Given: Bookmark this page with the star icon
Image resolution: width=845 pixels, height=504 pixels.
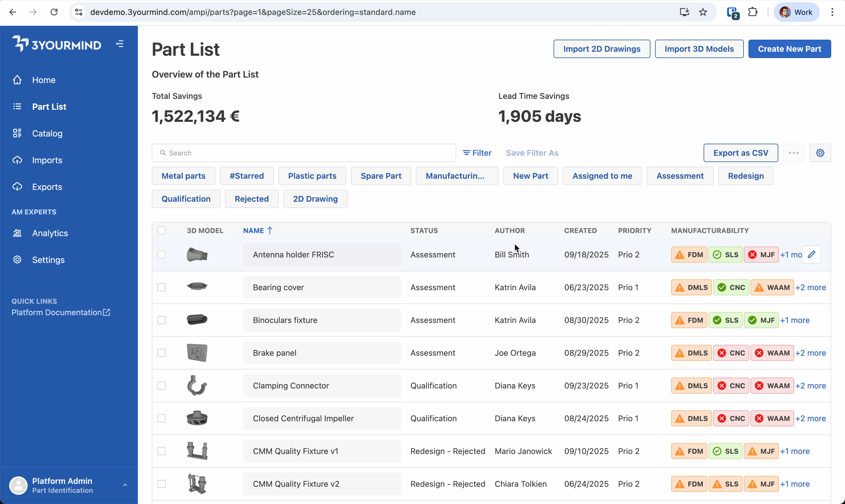Looking at the screenshot, I should 703,12.
